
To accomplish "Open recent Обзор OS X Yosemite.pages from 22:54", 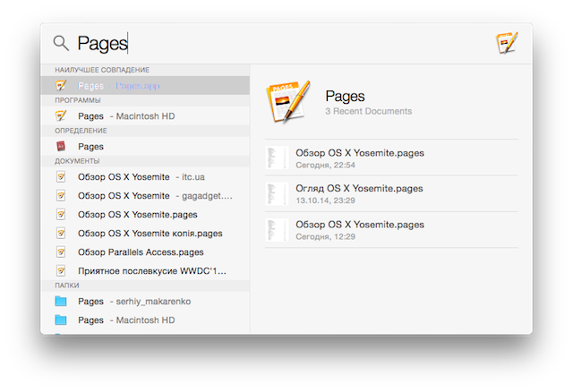I will click(391, 158).
